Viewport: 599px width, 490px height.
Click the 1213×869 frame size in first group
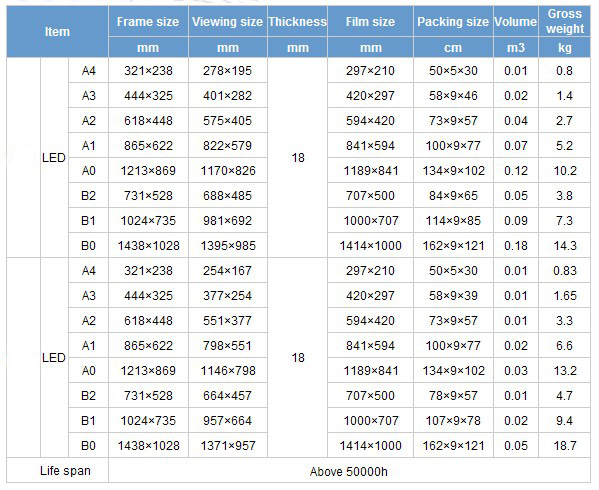pos(148,171)
